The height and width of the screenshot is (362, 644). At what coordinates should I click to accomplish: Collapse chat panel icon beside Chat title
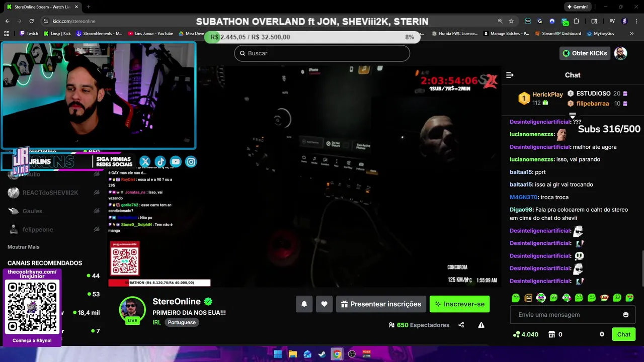click(510, 75)
